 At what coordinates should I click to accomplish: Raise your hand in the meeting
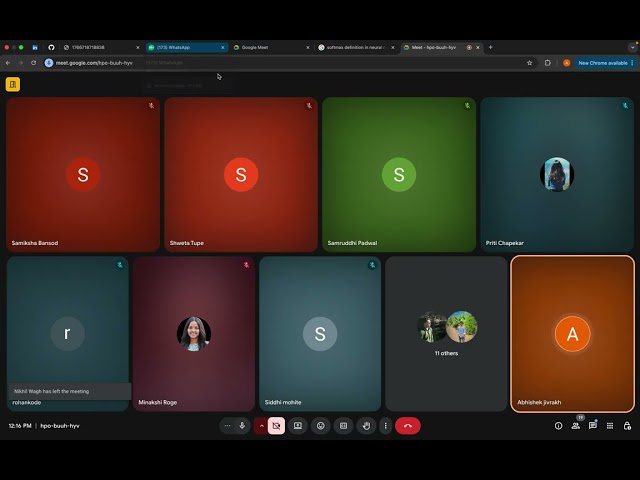click(x=366, y=426)
